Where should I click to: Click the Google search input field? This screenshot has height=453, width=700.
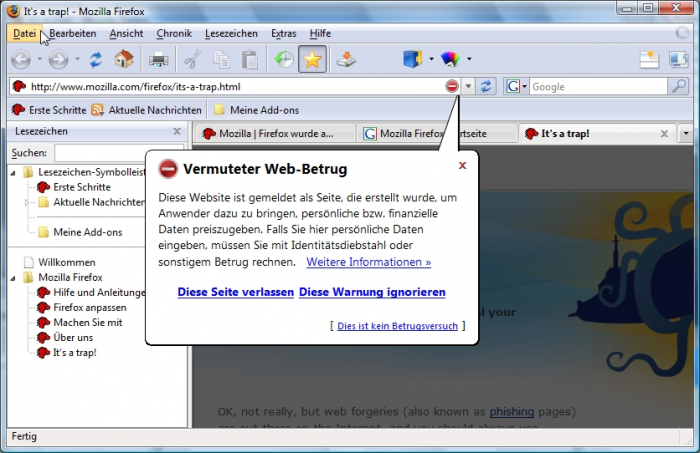tap(598, 87)
